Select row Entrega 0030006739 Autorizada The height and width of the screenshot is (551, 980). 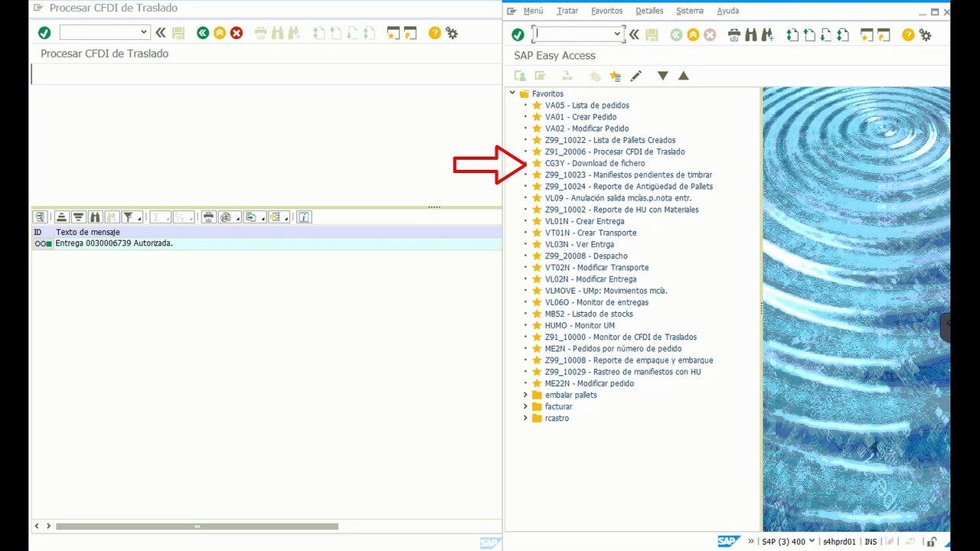coord(266,243)
